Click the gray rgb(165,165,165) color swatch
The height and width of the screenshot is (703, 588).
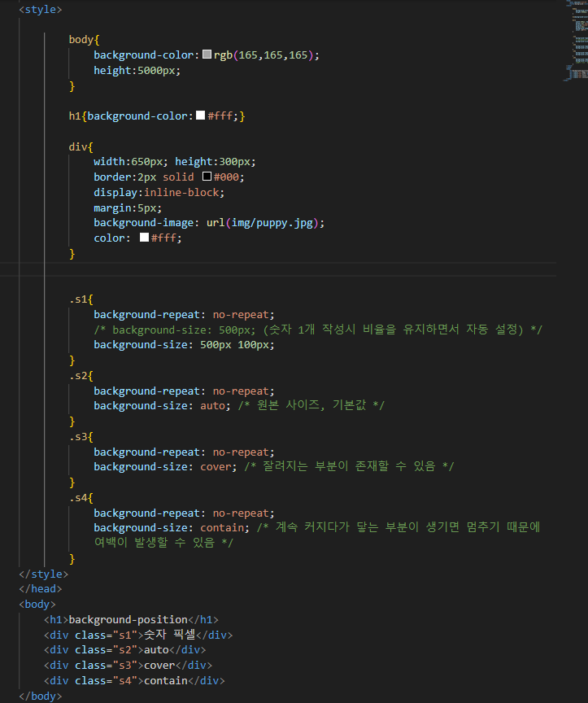(x=207, y=55)
